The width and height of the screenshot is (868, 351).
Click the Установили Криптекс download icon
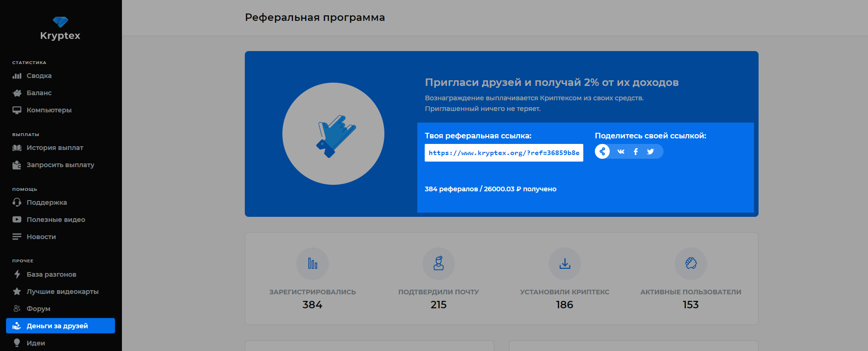[x=565, y=264]
